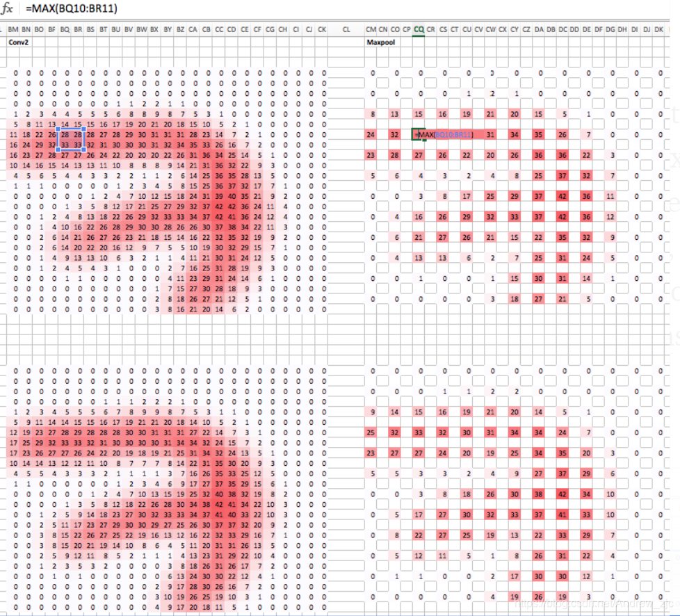Select column header CP
680x616 pixels.
pyautogui.click(x=406, y=29)
